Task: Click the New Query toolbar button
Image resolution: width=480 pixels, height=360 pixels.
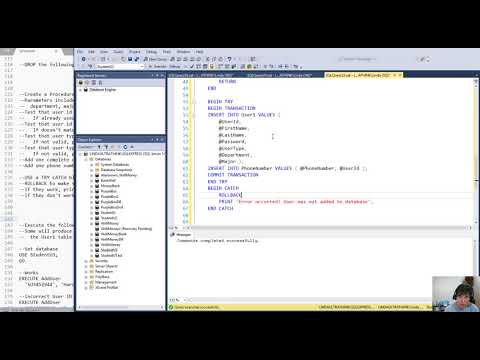Action: (155, 59)
